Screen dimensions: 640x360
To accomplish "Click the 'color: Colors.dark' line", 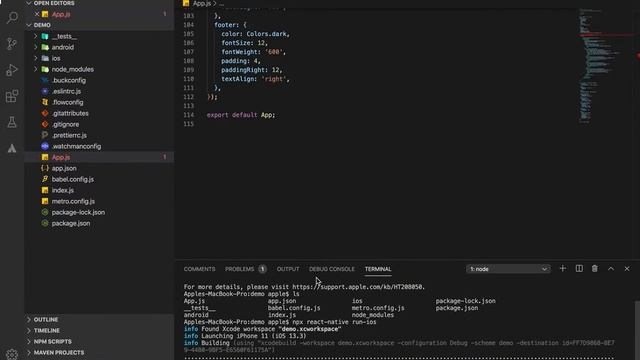I will coord(255,34).
